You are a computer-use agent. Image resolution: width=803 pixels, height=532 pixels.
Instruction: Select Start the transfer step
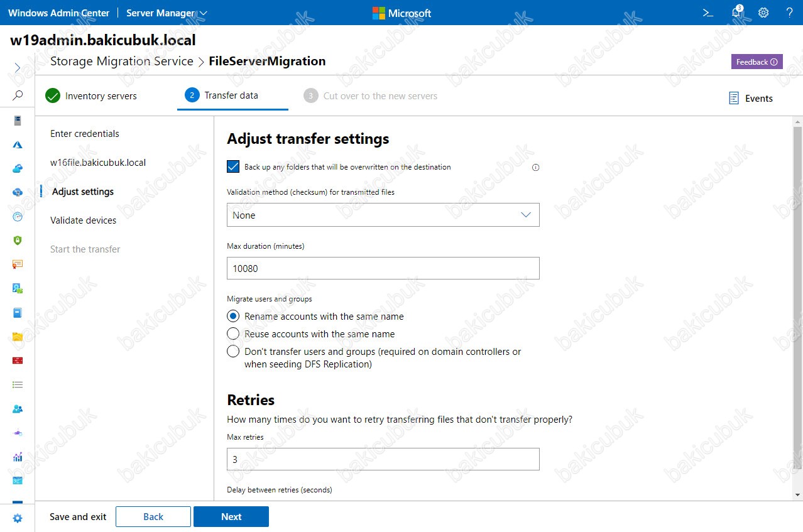coord(85,249)
